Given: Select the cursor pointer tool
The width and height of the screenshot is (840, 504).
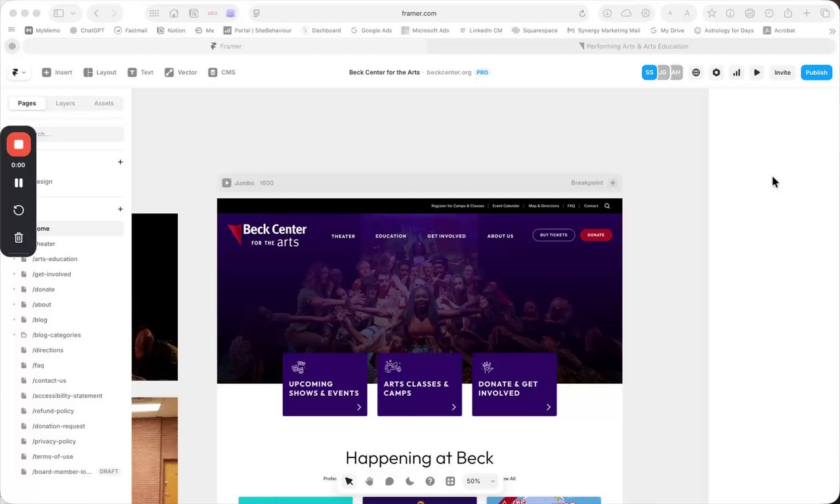Looking at the screenshot, I should pos(349,481).
